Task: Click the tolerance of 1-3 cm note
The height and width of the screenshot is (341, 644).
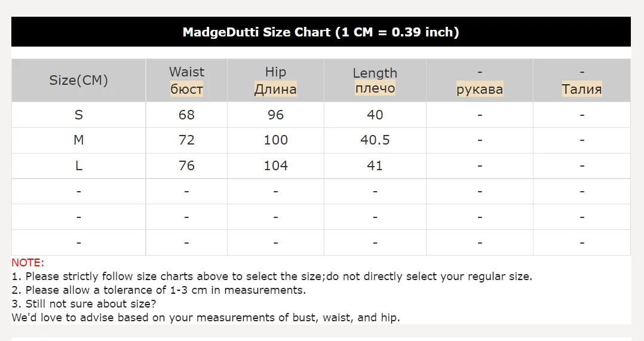Action: pyautogui.click(x=158, y=290)
